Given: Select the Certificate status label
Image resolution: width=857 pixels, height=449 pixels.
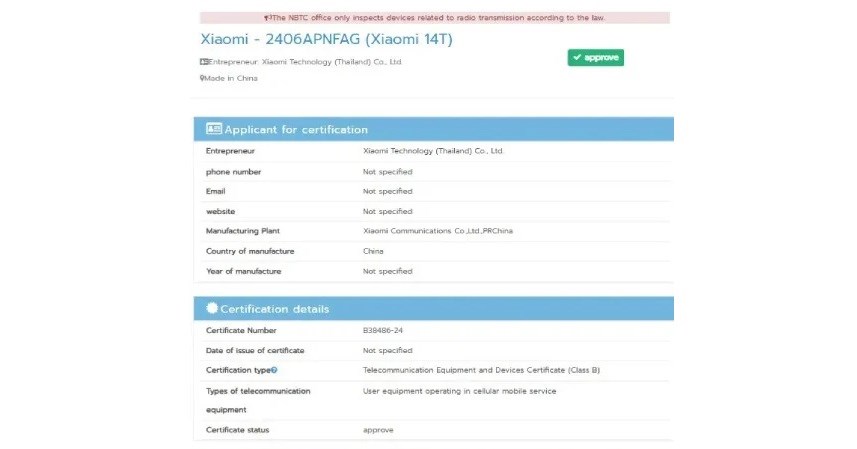Looking at the screenshot, I should (237, 430).
